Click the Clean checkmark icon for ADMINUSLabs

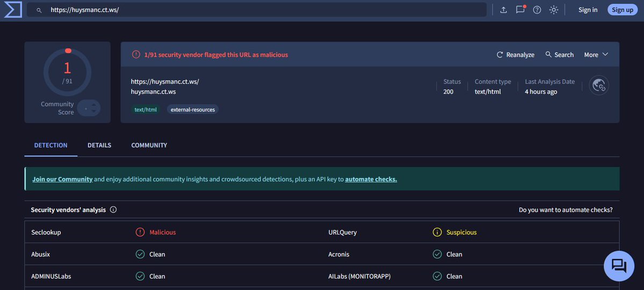(140, 276)
